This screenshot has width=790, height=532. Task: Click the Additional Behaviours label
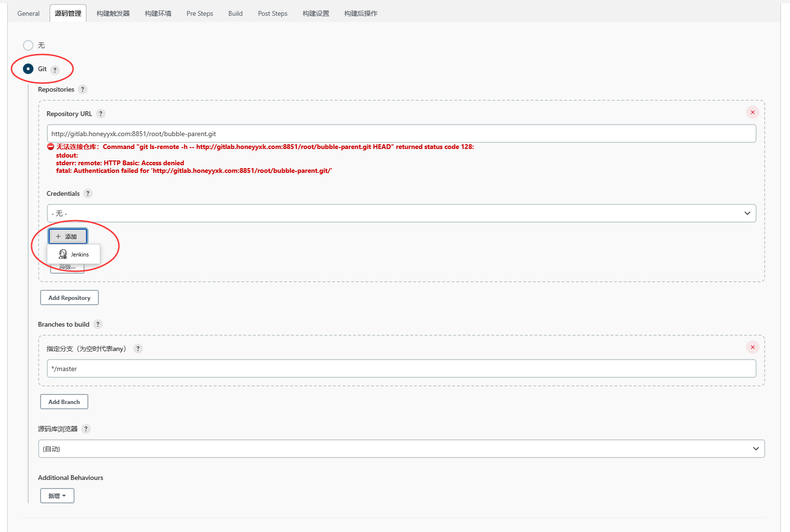coord(71,478)
